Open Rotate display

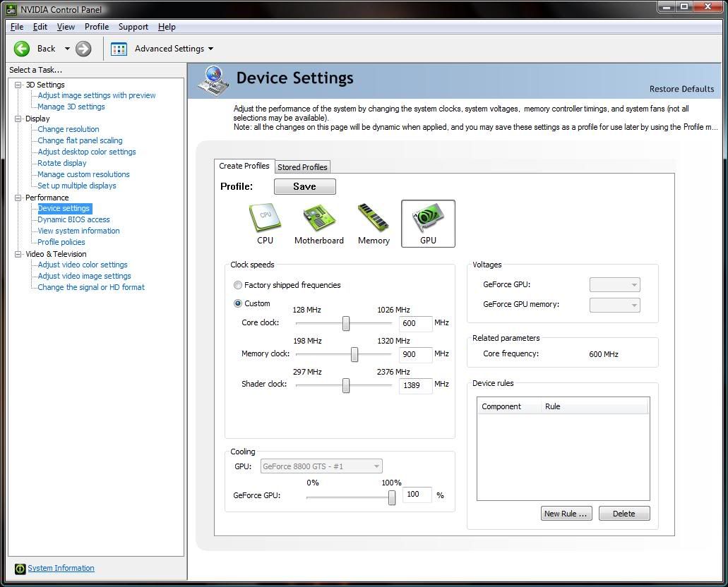(x=61, y=164)
